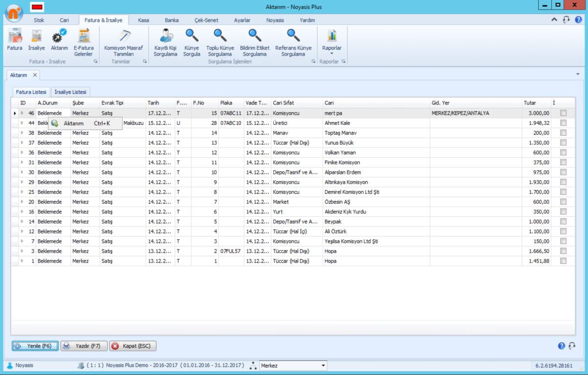
Task: Click the company database icon in status bar
Action: [x=81, y=365]
